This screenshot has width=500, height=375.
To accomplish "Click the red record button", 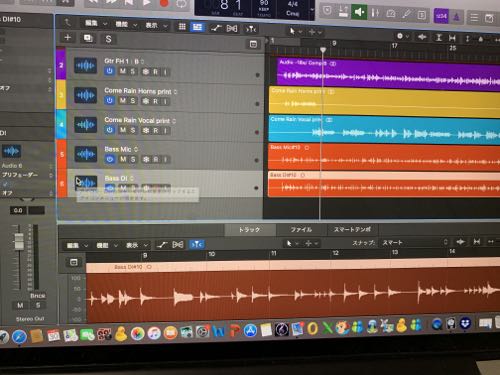I will [164, 3].
